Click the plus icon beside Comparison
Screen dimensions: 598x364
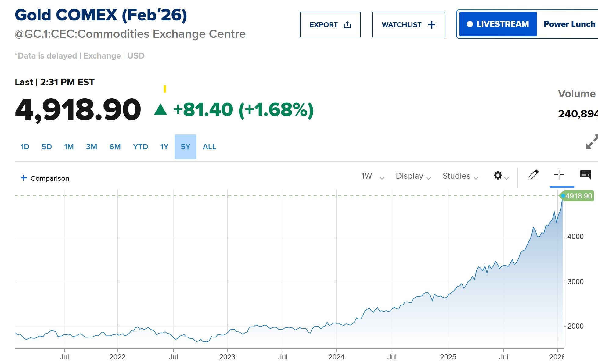pyautogui.click(x=23, y=178)
